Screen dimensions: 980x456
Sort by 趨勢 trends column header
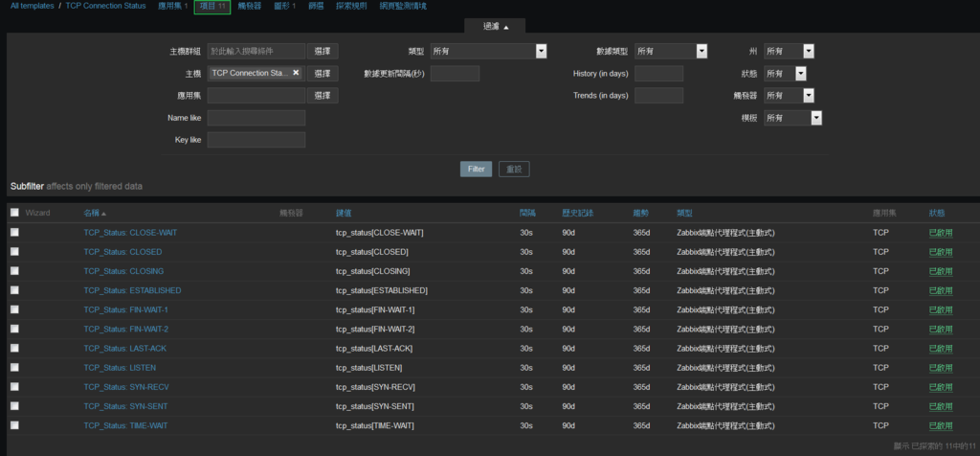[640, 214]
